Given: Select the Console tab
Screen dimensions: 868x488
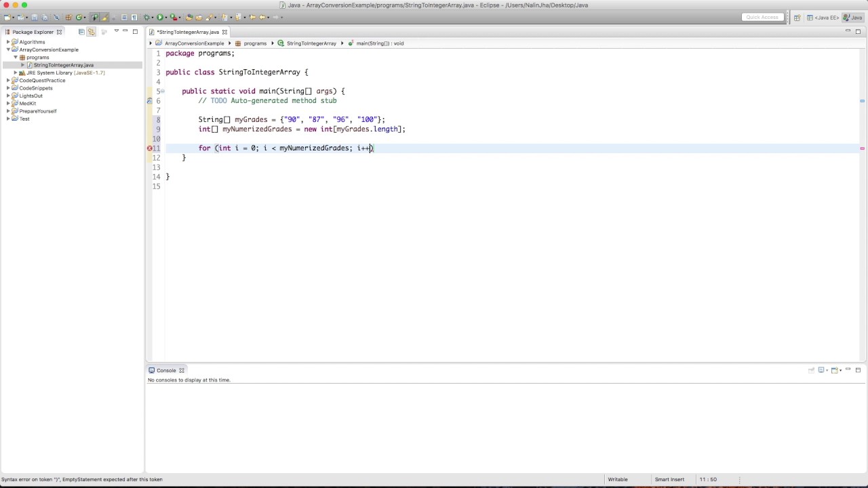Looking at the screenshot, I should 166,370.
